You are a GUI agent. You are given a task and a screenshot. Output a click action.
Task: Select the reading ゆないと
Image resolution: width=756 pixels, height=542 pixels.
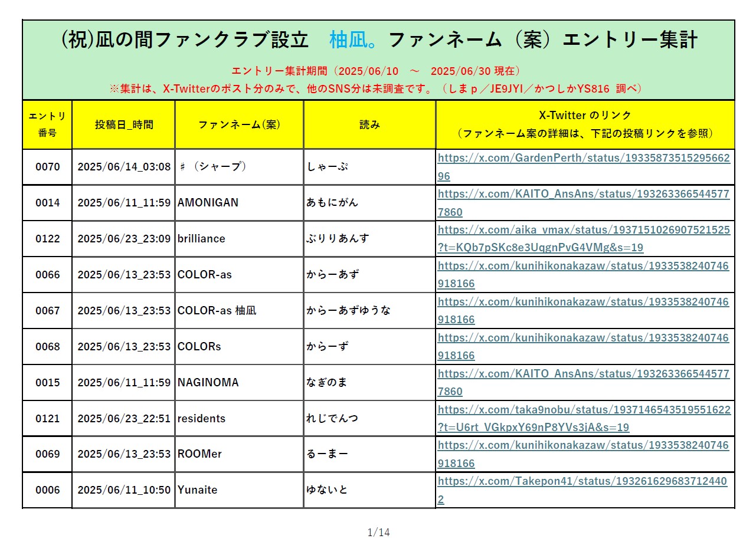coord(327,491)
